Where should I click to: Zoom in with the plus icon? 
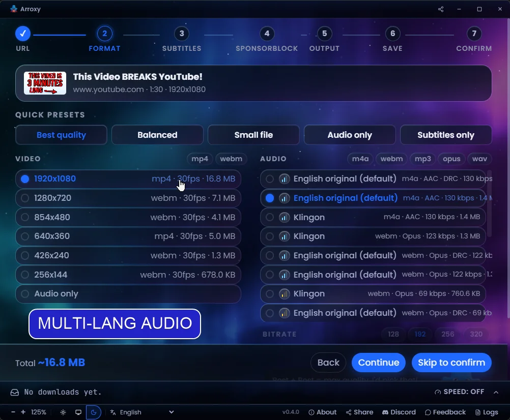(x=23, y=412)
